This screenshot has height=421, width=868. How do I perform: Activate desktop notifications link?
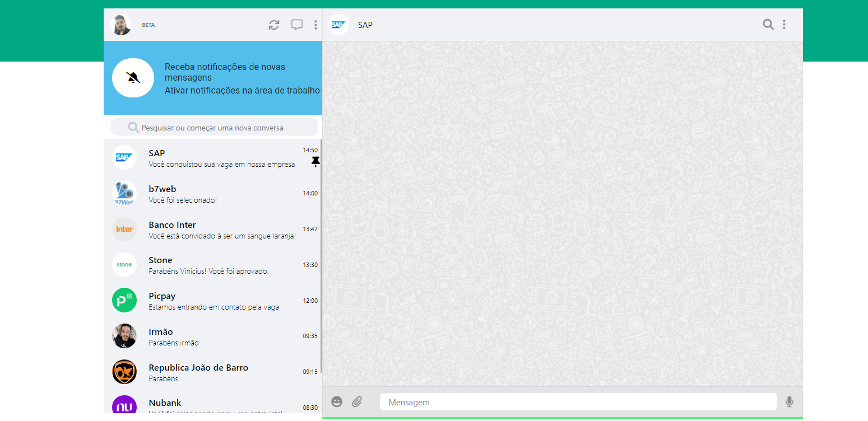point(242,90)
